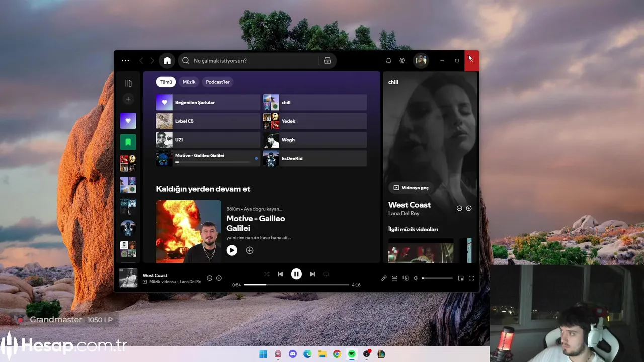Open the related music video thumbnail

tap(421, 251)
